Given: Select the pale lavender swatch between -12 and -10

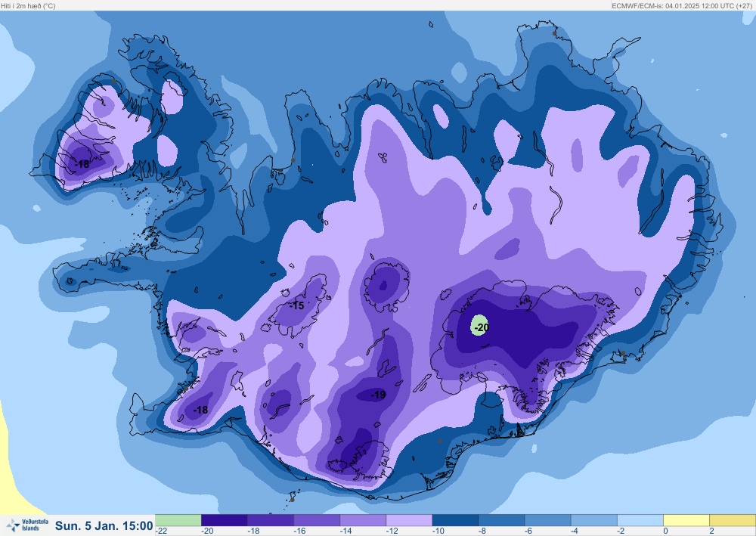Looking at the screenshot, I should click(x=409, y=520).
